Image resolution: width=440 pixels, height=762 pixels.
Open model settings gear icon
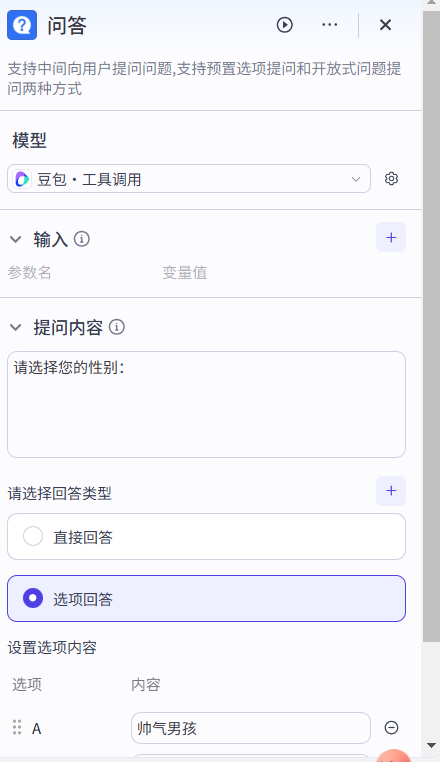tap(391, 179)
